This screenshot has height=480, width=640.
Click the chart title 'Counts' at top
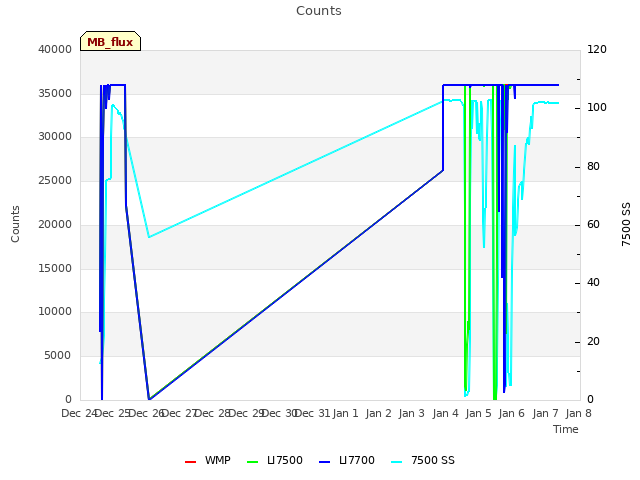pyautogui.click(x=319, y=11)
